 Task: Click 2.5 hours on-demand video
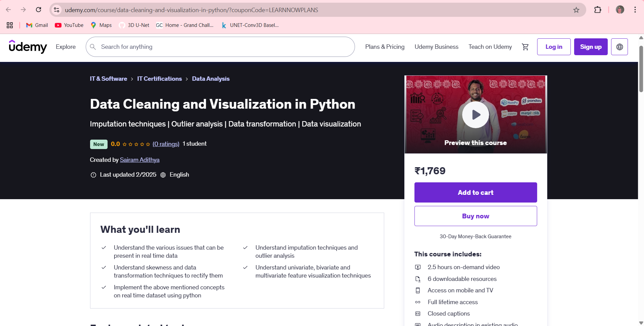464,267
